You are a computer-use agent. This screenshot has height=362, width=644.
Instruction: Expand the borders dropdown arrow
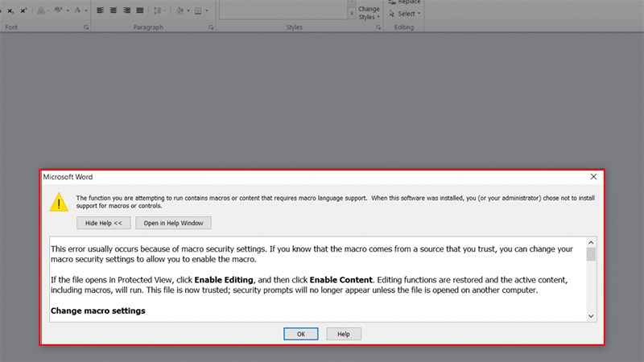(x=207, y=11)
